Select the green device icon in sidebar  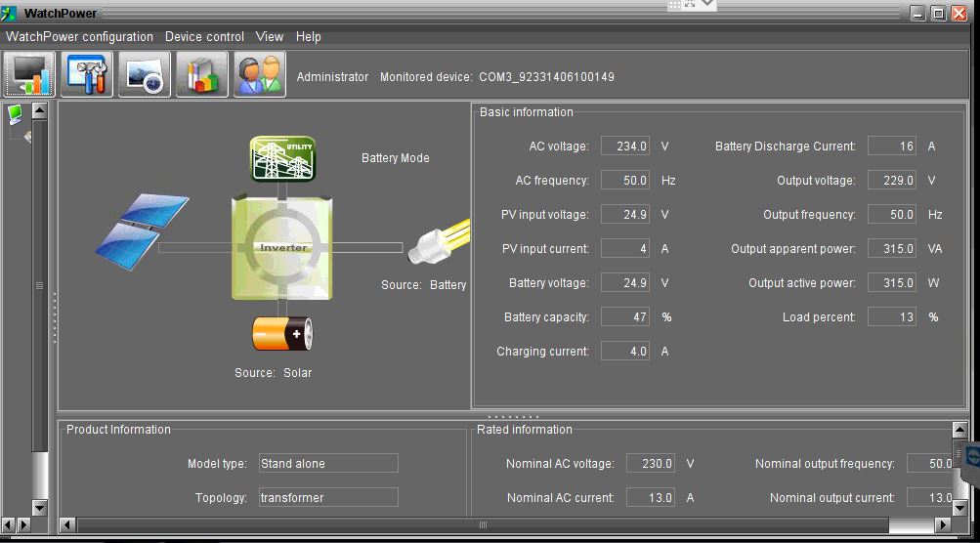15,113
